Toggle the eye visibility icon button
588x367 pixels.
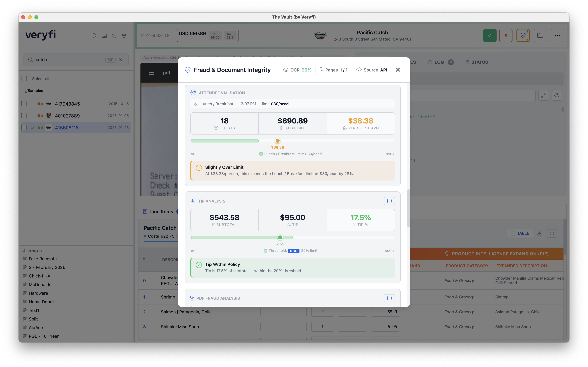tap(557, 95)
